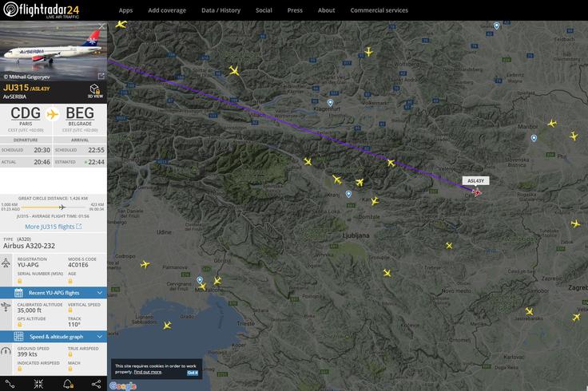Click the YU-APG registration value
588x391 pixels.
click(28, 265)
